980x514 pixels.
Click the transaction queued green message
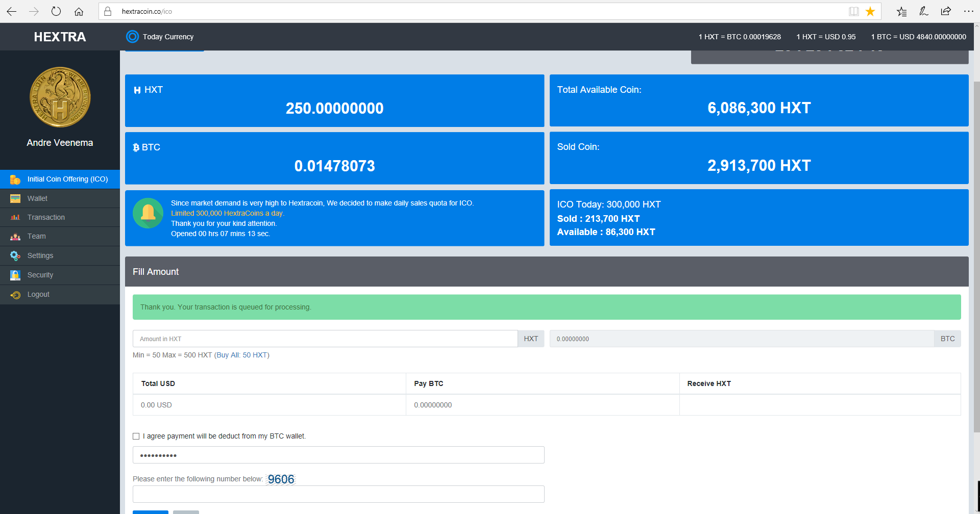[x=547, y=307]
